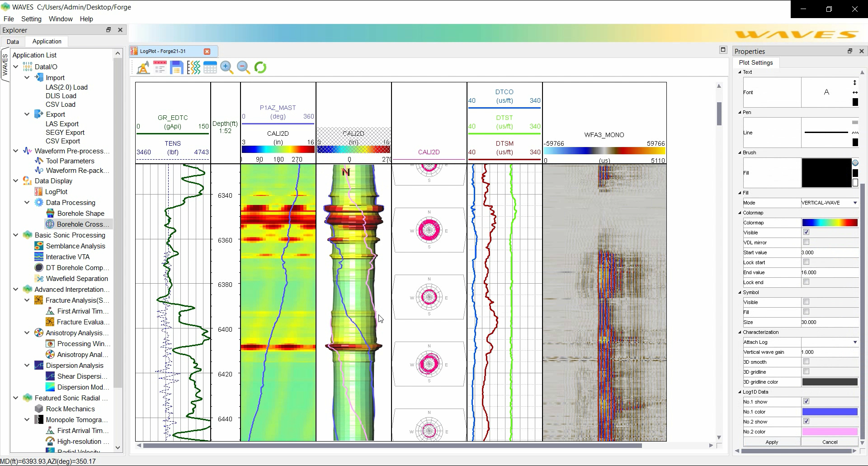The image size is (868, 466).
Task: Select SEGY Export in tree
Action: point(65,132)
